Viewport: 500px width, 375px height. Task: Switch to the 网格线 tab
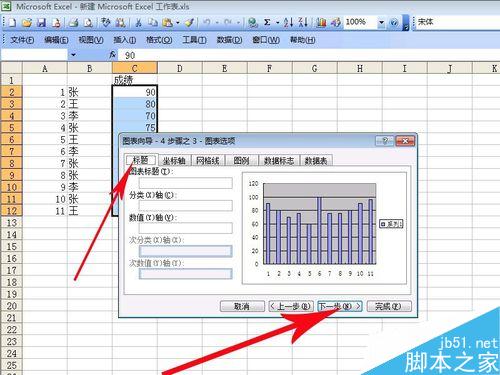point(208,161)
